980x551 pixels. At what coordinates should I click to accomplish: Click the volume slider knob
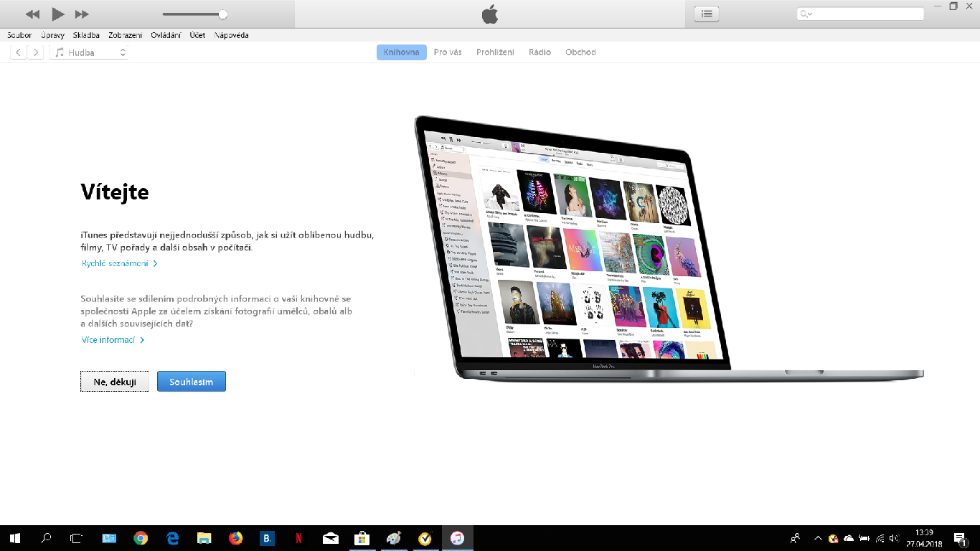tap(222, 14)
